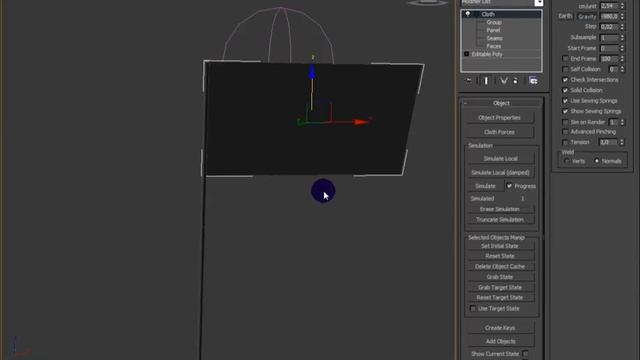Click Subsample spinner arrows
This screenshot has height=360, width=640.
[622, 38]
